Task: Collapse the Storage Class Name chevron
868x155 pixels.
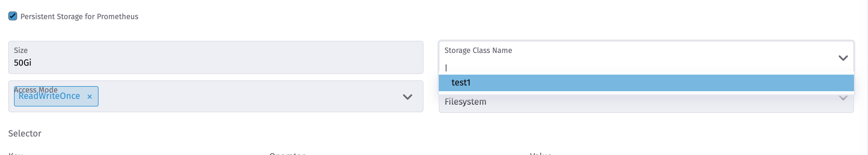Action: pyautogui.click(x=843, y=58)
